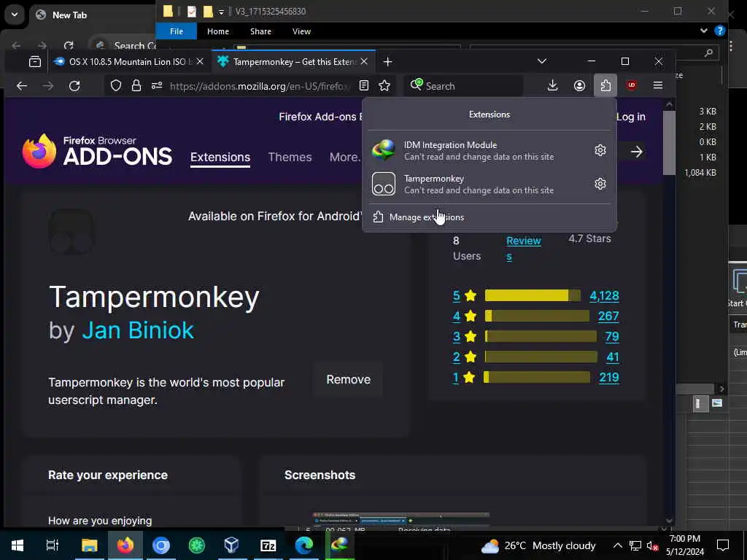Open the Reviews link
Viewport: 747px width, 560px height.
click(x=524, y=248)
